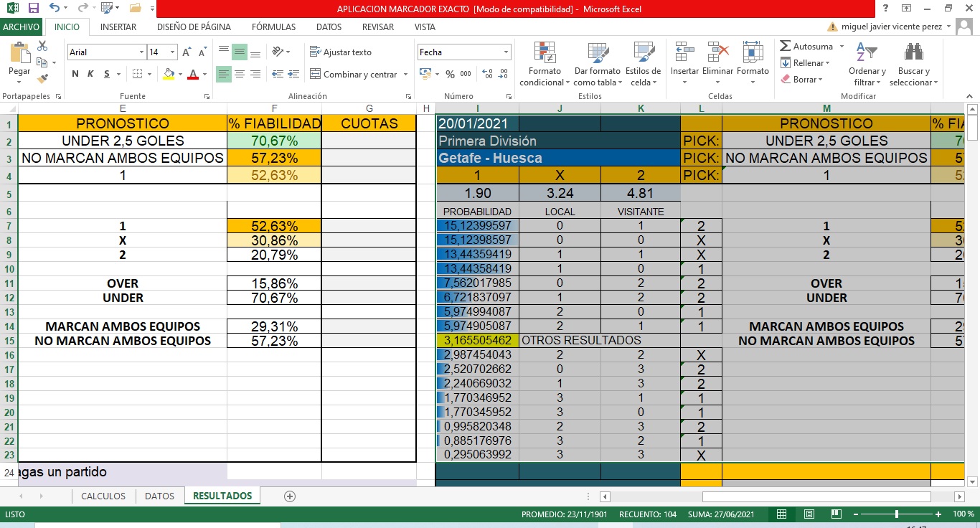This screenshot has height=528, width=980.
Task: Decrease font size with the small A icon
Action: [x=203, y=52]
